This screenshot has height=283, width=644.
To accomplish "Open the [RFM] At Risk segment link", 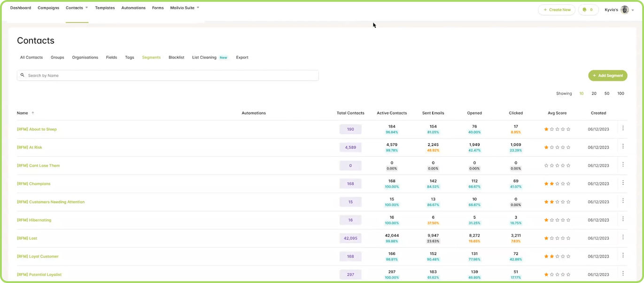I will 30,147.
